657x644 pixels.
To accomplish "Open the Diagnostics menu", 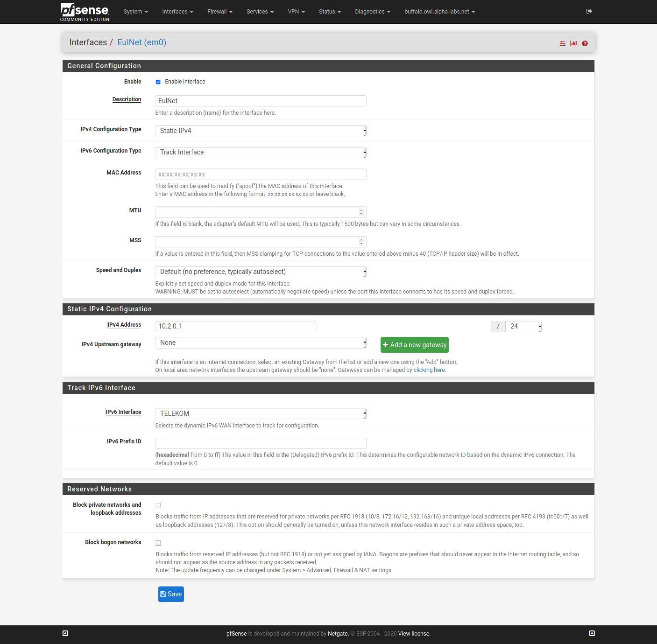I will (x=373, y=12).
